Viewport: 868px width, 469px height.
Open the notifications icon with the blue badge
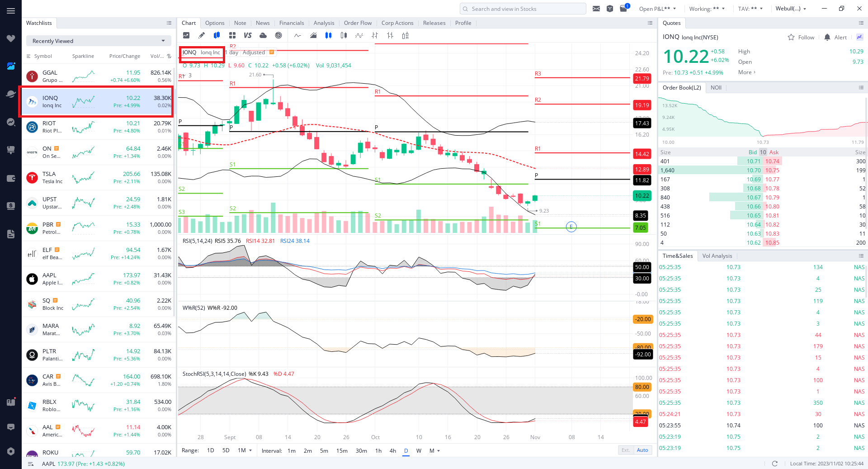pyautogui.click(x=624, y=8)
